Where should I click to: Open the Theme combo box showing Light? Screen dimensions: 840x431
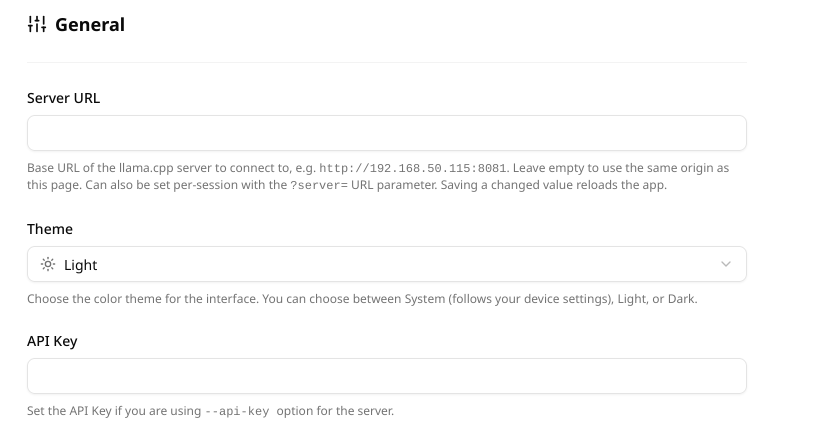click(x=387, y=264)
